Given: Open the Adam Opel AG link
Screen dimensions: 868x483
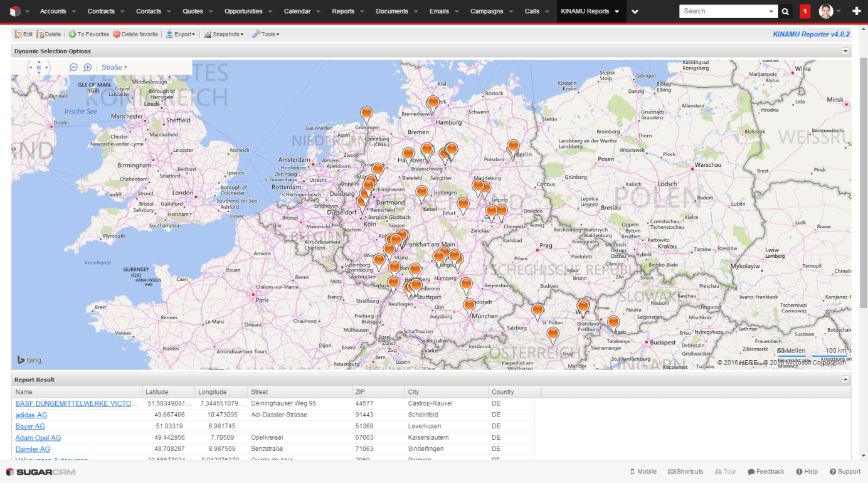Looking at the screenshot, I should pos(38,437).
